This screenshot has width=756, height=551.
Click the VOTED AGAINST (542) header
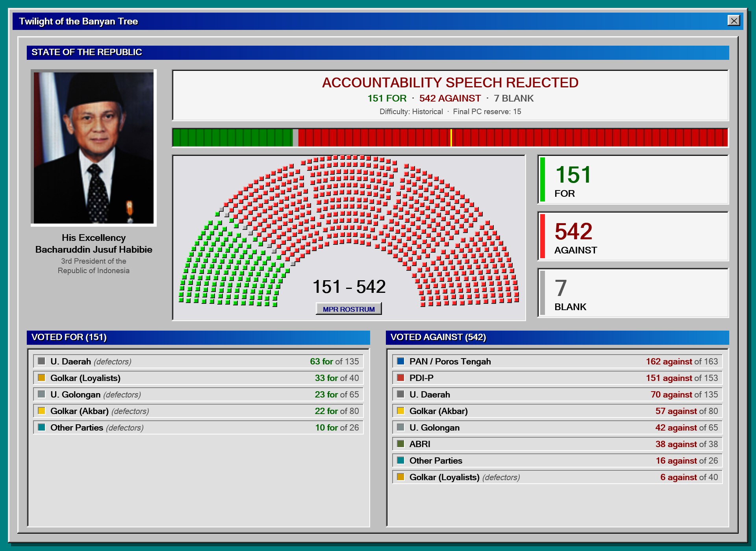(x=558, y=337)
